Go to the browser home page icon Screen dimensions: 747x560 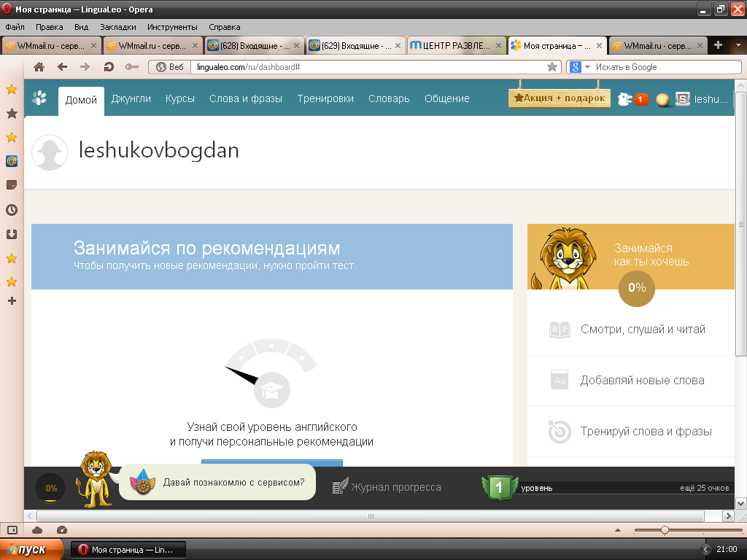tap(39, 67)
